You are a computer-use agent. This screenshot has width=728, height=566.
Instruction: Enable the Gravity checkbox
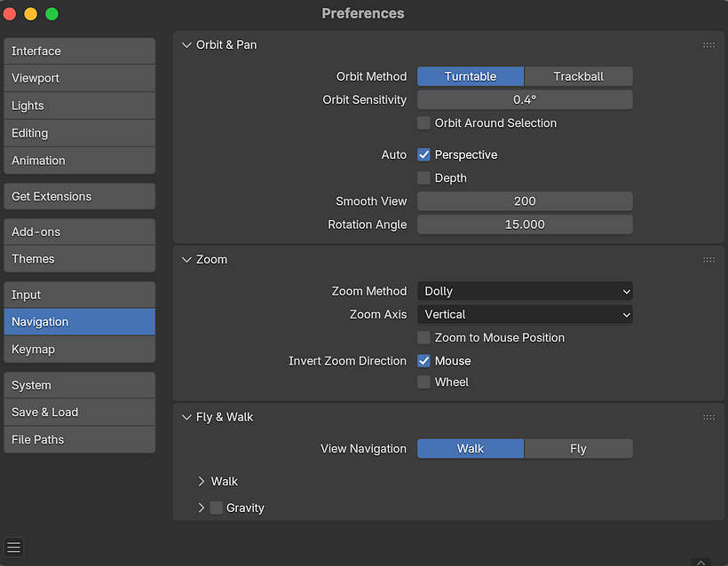(x=217, y=508)
